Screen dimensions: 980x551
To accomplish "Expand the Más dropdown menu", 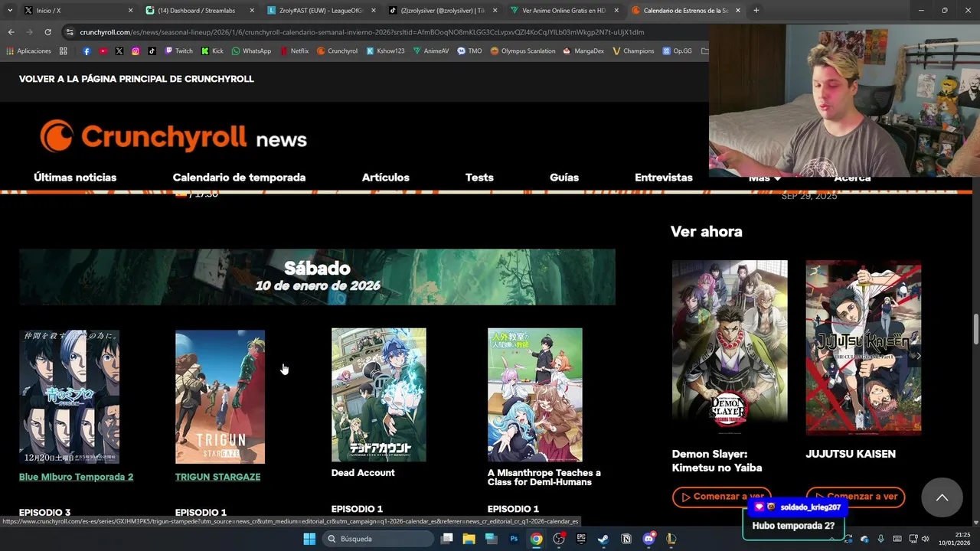I will [765, 178].
